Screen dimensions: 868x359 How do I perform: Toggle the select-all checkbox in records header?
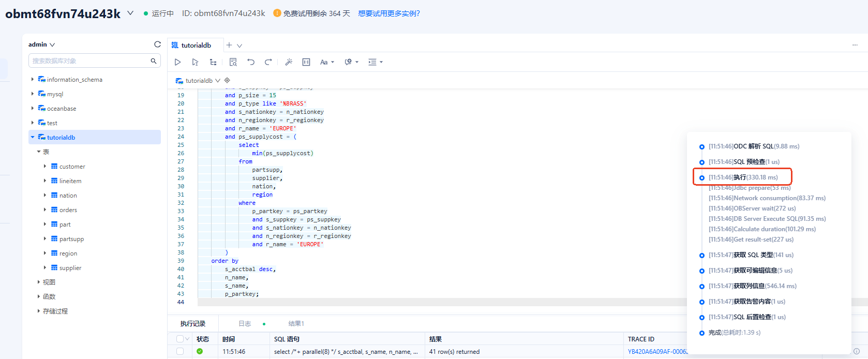(180, 339)
